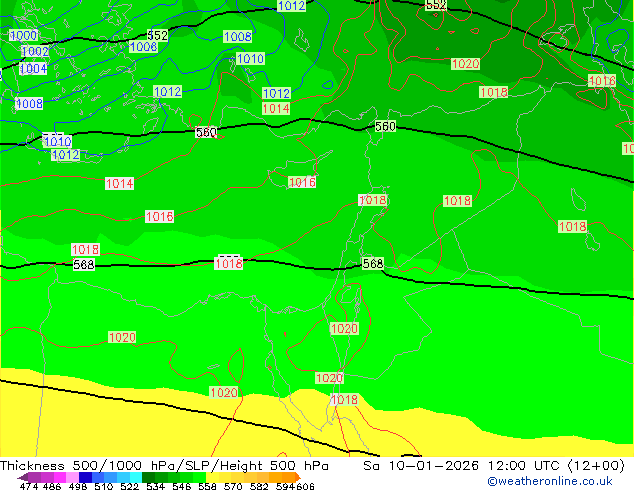The width and height of the screenshot is (634, 490).
Task: Click the legend value 582
Action: pos(259,486)
